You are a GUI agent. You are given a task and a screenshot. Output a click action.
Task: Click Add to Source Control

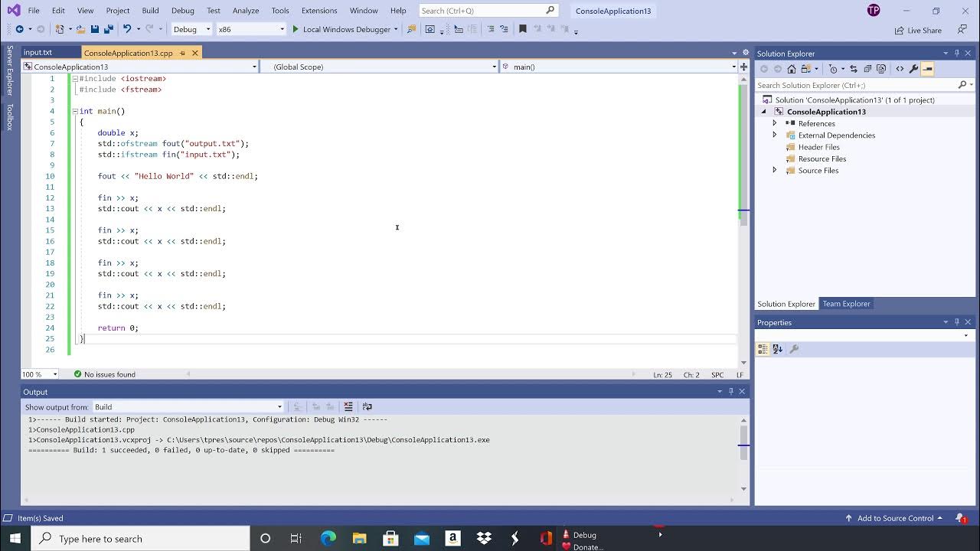coord(893,518)
